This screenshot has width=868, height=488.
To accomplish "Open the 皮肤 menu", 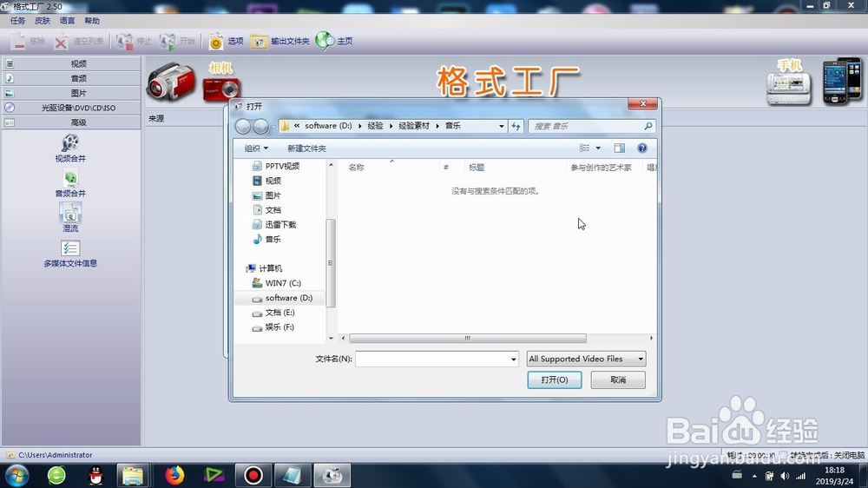I will (x=43, y=21).
